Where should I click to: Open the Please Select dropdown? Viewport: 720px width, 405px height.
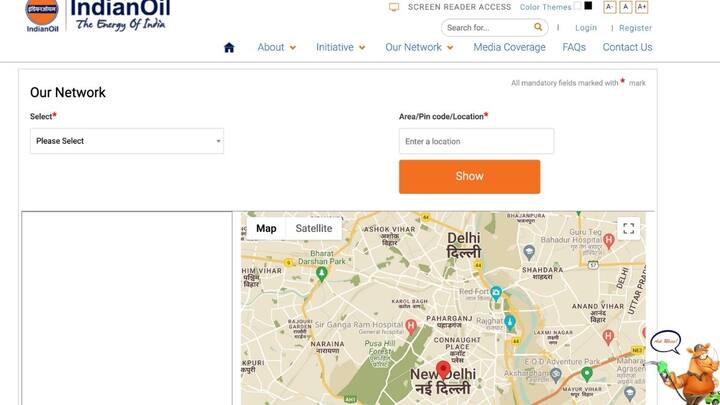pyautogui.click(x=127, y=141)
